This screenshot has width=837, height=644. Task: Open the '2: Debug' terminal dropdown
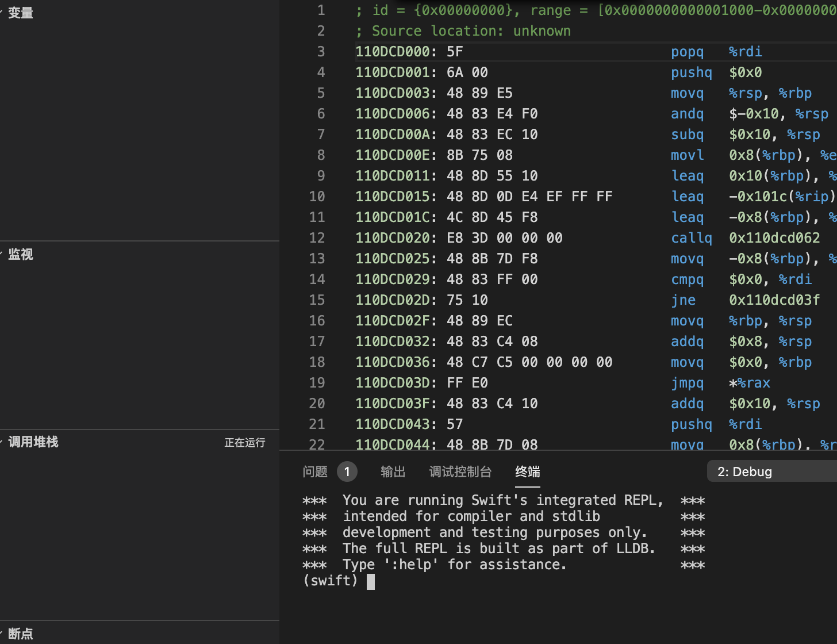772,471
